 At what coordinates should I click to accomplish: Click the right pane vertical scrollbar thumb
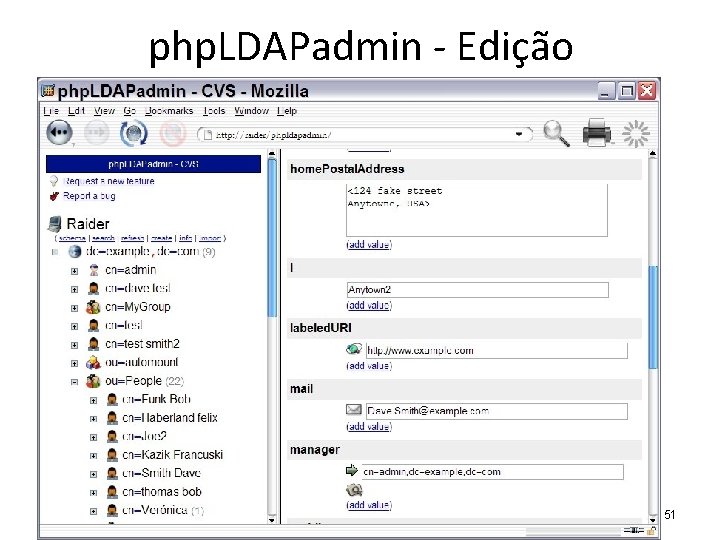coord(652,317)
